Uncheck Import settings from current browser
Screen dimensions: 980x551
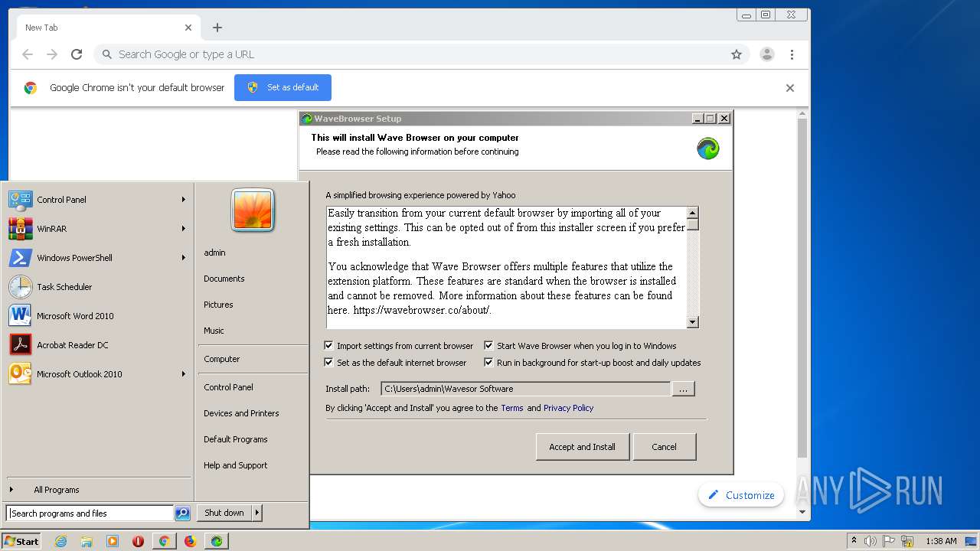point(329,346)
